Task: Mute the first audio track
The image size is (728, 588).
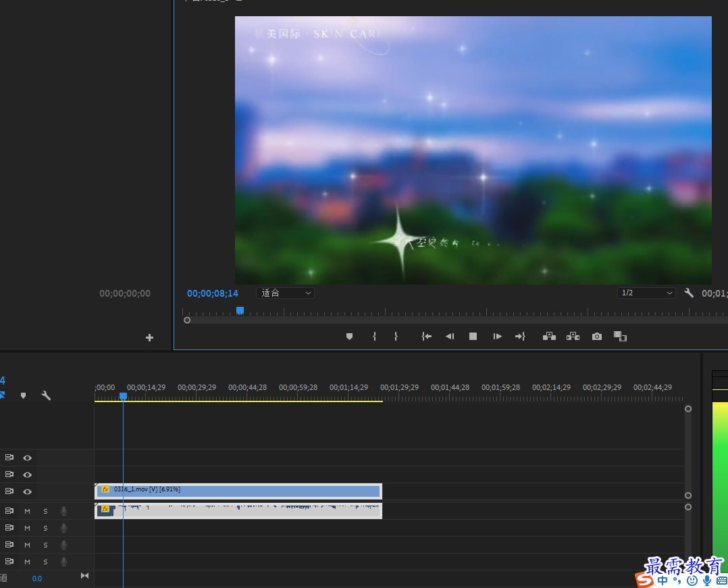Action: point(28,512)
